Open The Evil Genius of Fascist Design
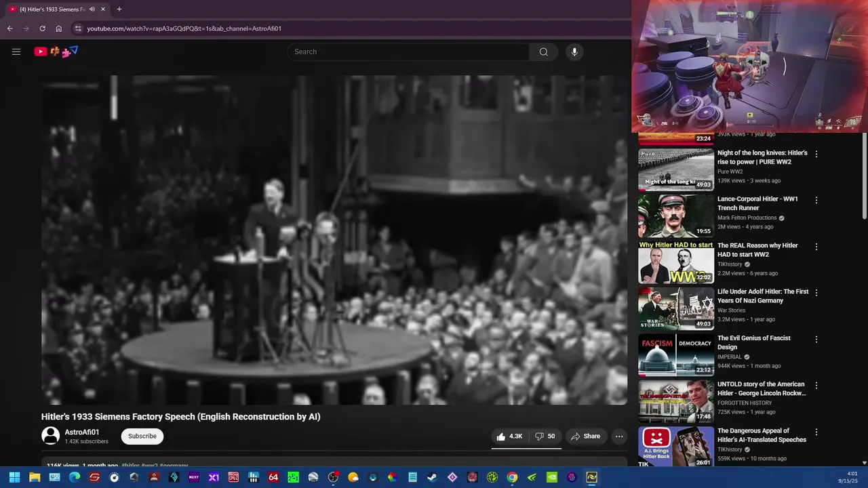 coord(754,342)
